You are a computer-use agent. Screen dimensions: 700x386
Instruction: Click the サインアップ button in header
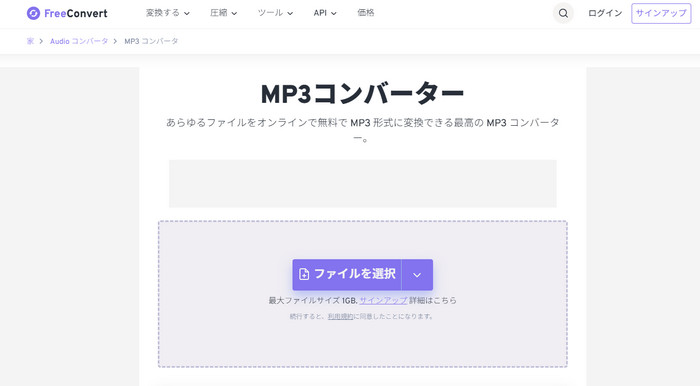661,13
